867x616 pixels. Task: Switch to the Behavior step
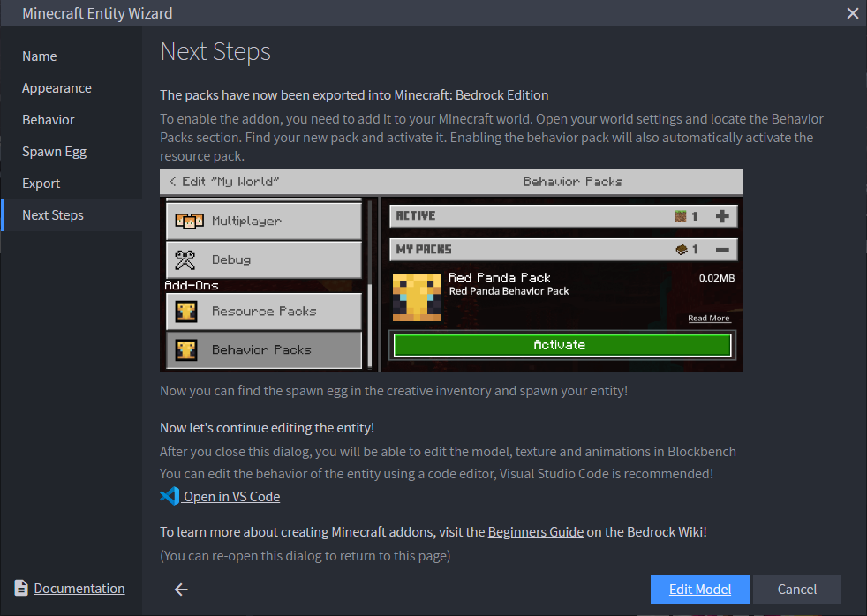point(48,120)
